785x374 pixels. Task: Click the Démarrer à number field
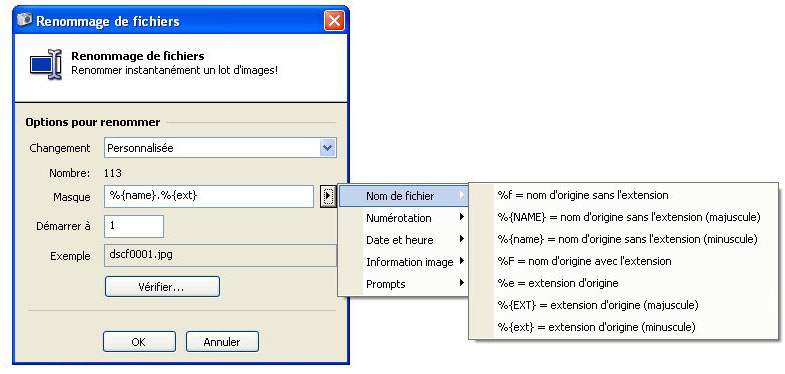[134, 226]
